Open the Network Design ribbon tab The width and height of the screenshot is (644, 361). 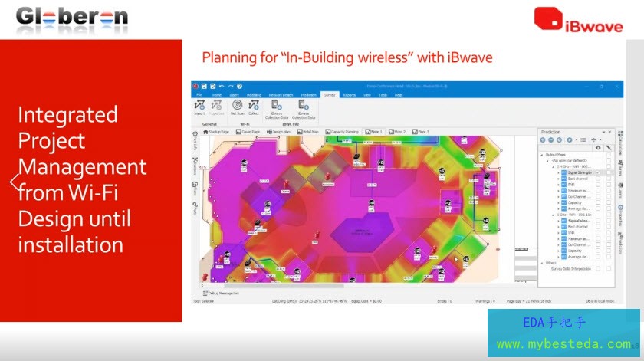(281, 94)
